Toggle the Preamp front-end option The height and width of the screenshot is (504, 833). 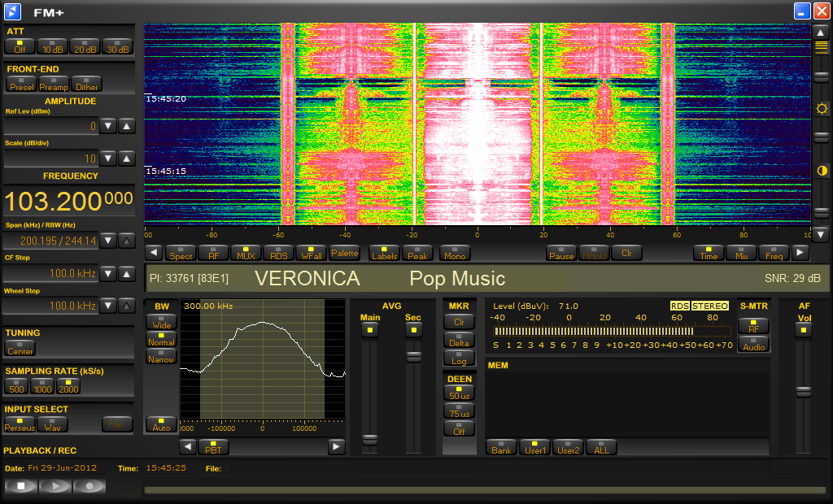pos(54,84)
